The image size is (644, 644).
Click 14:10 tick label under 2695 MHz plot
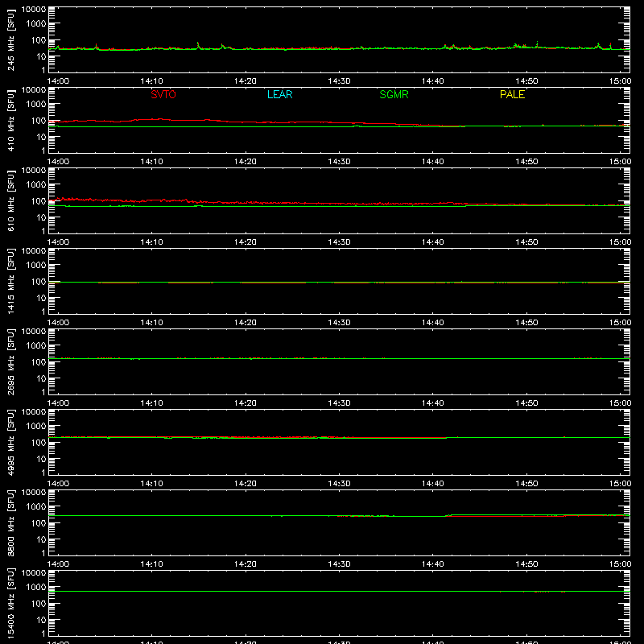[x=151, y=403]
